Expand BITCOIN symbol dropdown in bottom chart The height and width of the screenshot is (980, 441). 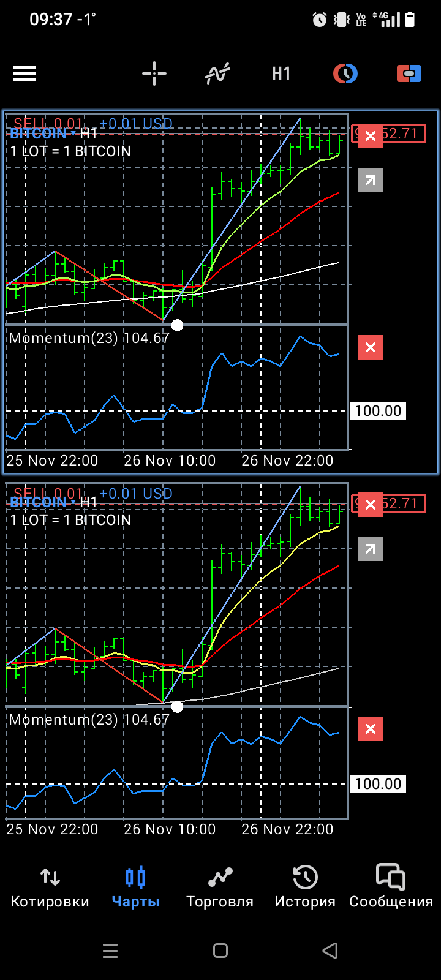coord(43,502)
